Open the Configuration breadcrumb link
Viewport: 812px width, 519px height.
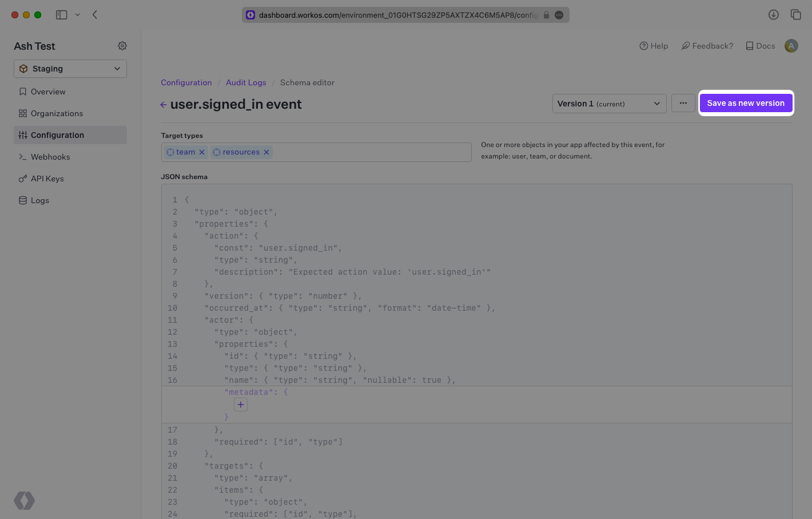tap(186, 82)
